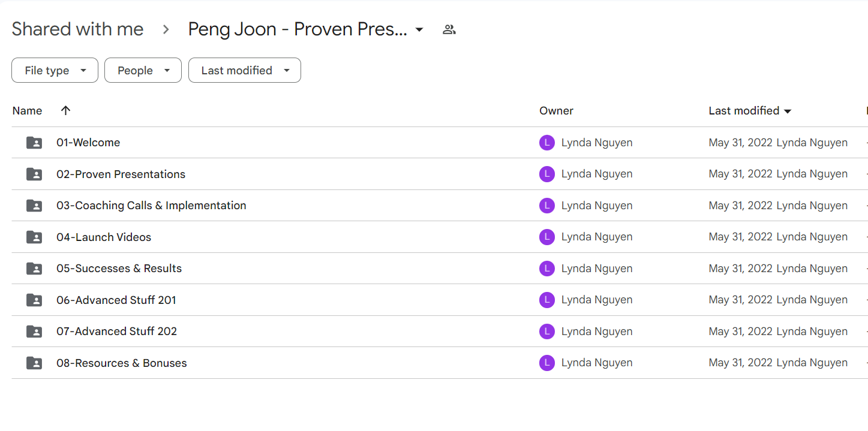Click owner avatar in 04-Launch Videos row
Screen dimensions: 868x431
(547, 237)
